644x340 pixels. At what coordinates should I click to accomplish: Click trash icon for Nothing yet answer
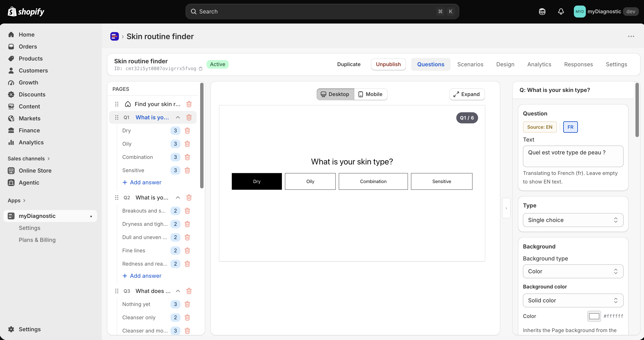(187, 304)
